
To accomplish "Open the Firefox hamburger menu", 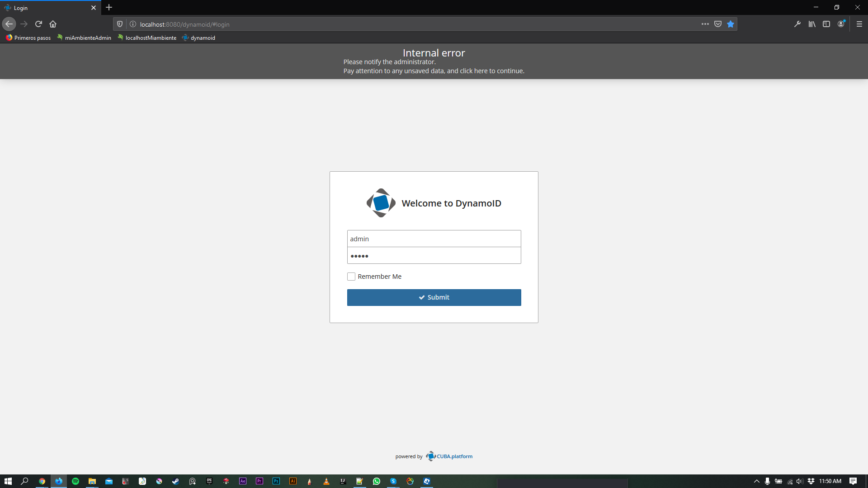I will point(859,24).
